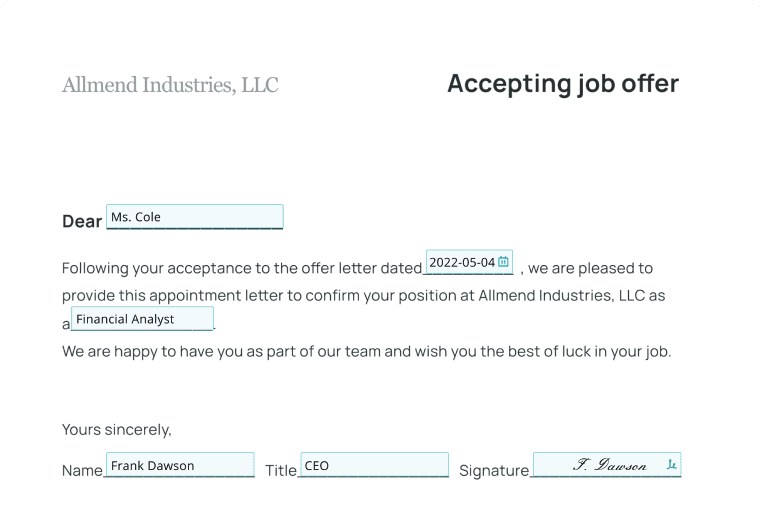Image resolution: width=760 pixels, height=520 pixels.
Task: Select the 2022-05-04 date text field
Action: point(469,262)
